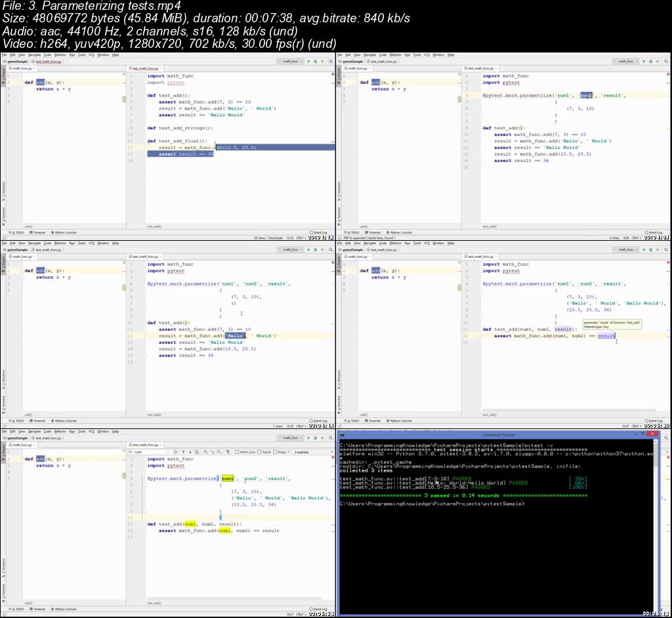Toggle the Regex checkbox in find bar
This screenshot has width=672, height=618.
pyautogui.click(x=276, y=452)
